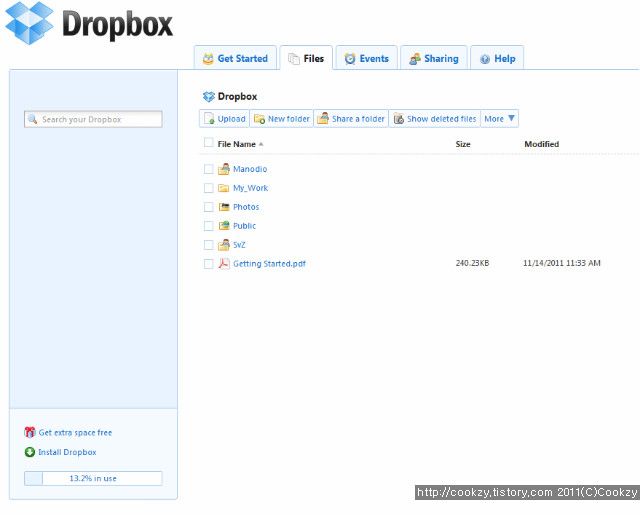Image resolution: width=640 pixels, height=515 pixels.
Task: Click the Getting Started PDF icon
Action: pyautogui.click(x=224, y=264)
